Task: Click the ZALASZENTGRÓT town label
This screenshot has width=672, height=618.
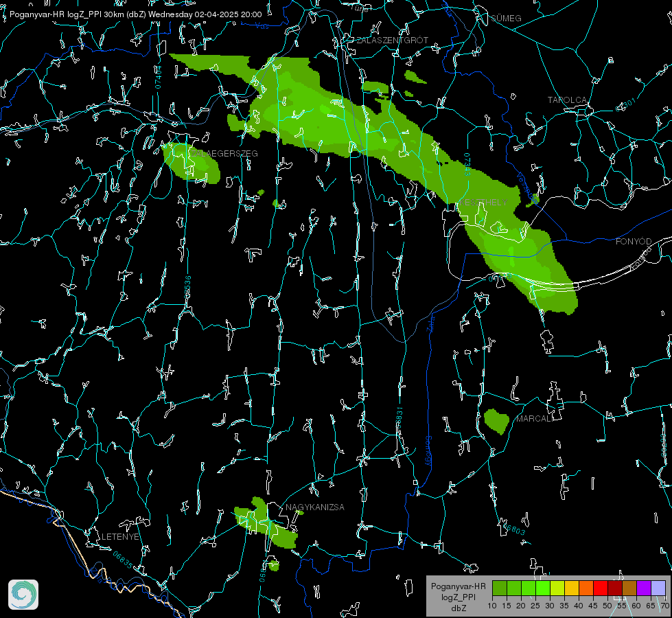Action: (392, 41)
